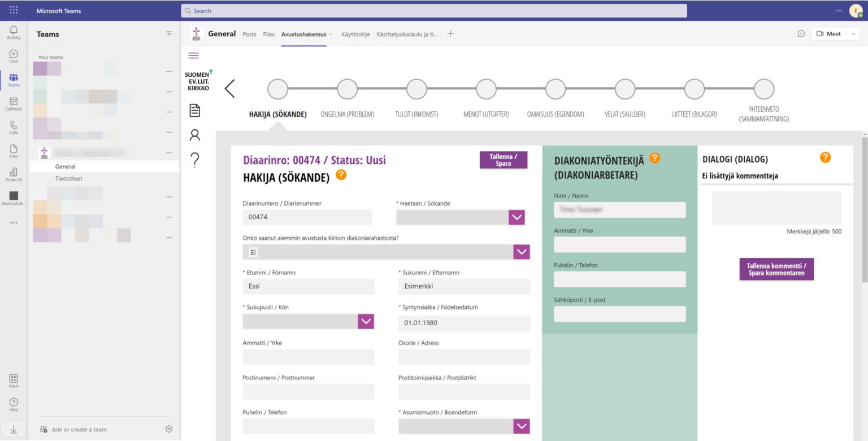This screenshot has height=441, width=868.
Task: Click the Osoite / Adress field
Action: coord(465,357)
